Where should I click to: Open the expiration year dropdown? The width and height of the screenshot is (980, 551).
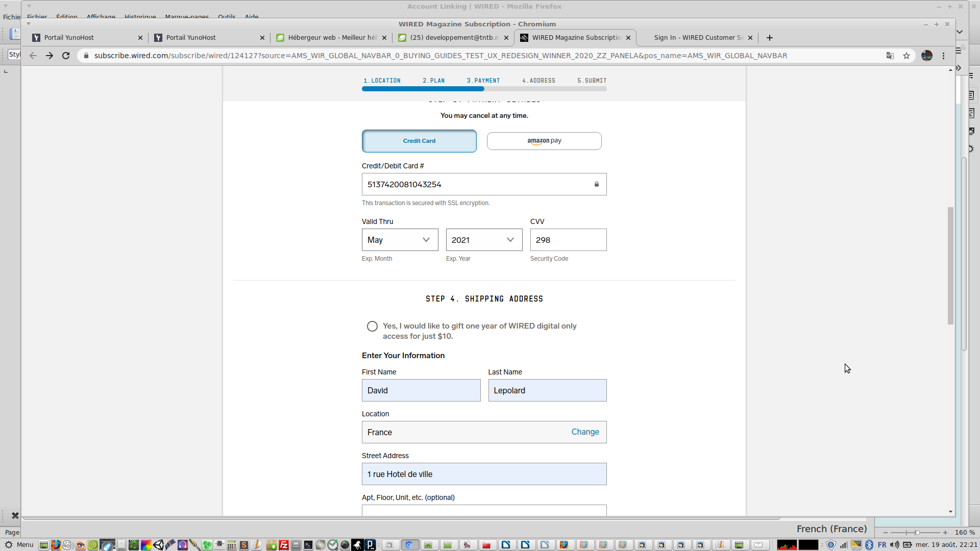click(484, 240)
